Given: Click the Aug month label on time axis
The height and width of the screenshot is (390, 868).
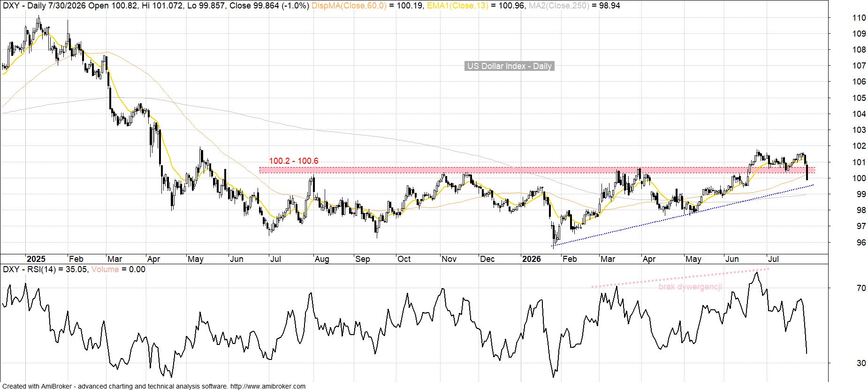Looking at the screenshot, I should [x=322, y=259].
